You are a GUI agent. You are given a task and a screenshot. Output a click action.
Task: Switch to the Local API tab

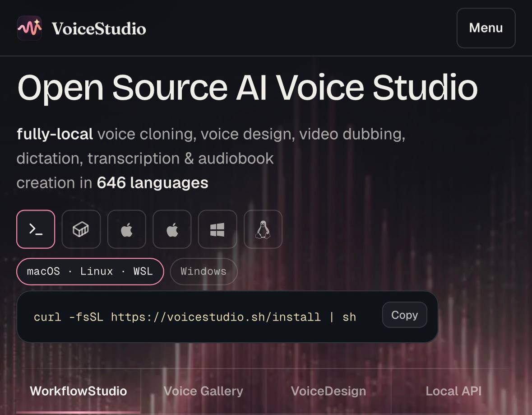(x=453, y=391)
